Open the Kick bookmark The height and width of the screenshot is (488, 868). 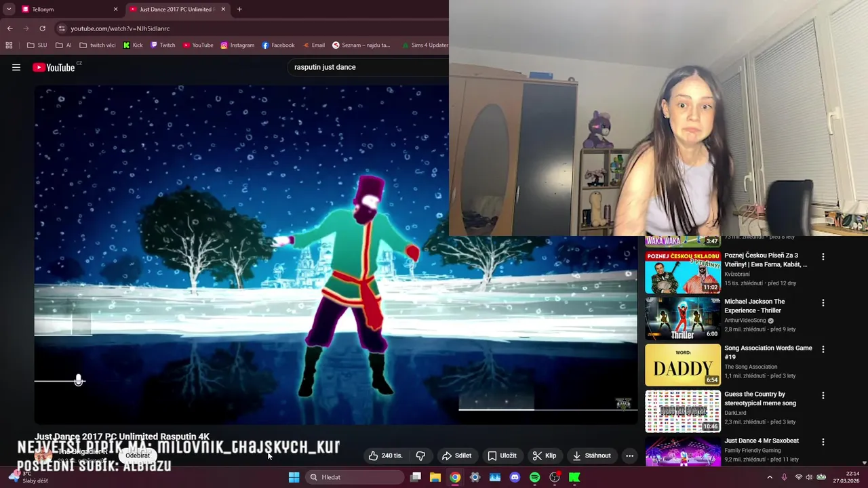coord(133,45)
